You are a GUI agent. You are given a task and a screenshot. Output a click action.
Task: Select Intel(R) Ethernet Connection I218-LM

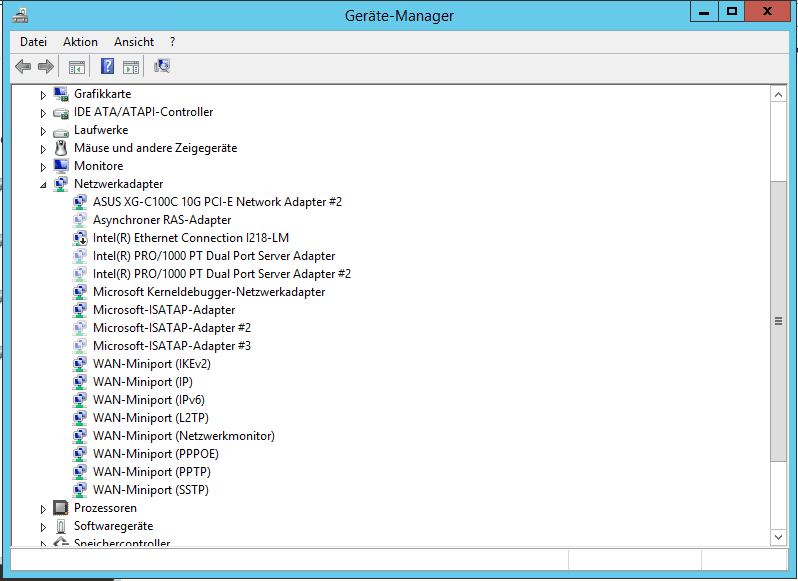pyautogui.click(x=191, y=238)
